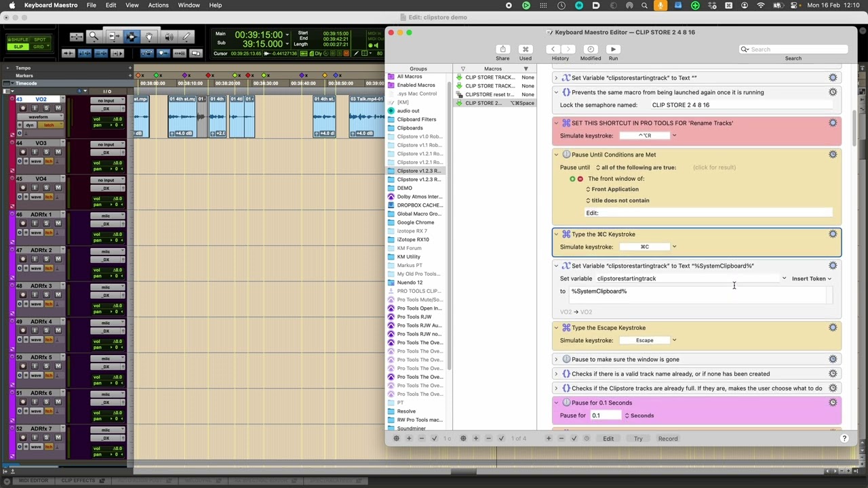The width and height of the screenshot is (868, 488).
Task: Open Control Center in menu bar
Action: (x=793, y=5)
